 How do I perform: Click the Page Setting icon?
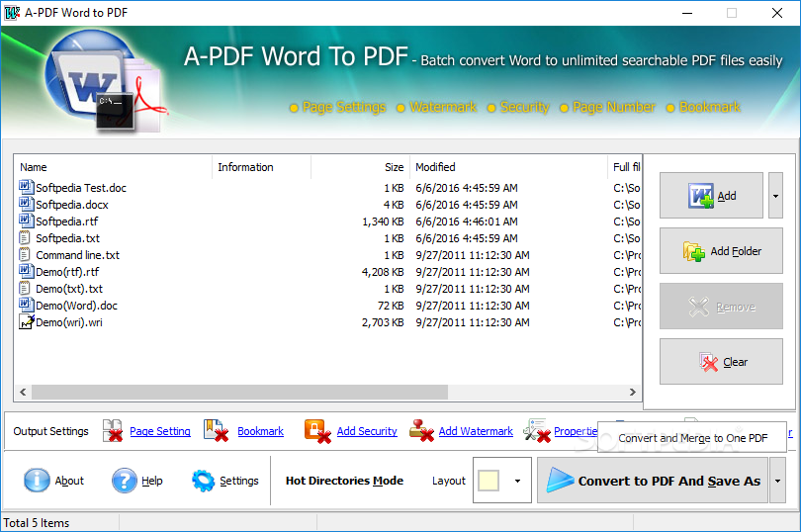[113, 430]
